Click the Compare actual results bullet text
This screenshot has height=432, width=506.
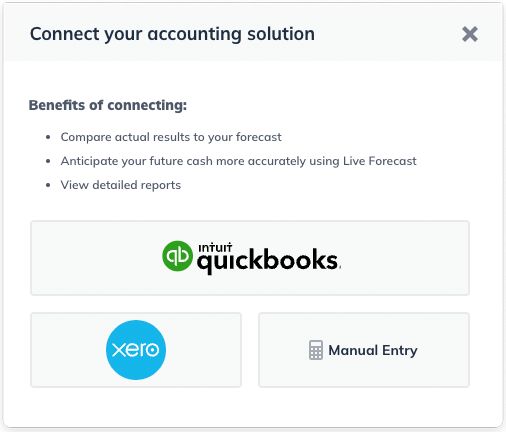[x=171, y=137]
